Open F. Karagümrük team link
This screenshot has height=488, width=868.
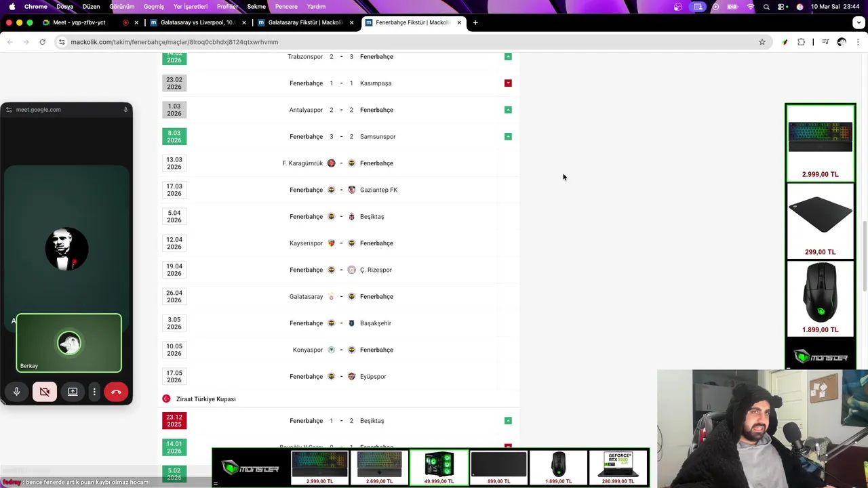[x=302, y=163]
